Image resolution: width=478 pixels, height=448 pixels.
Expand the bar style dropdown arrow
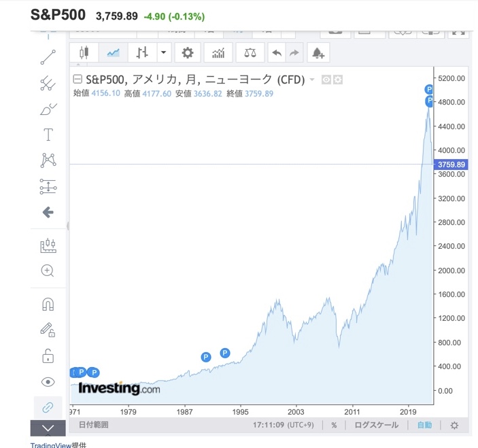pyautogui.click(x=164, y=53)
